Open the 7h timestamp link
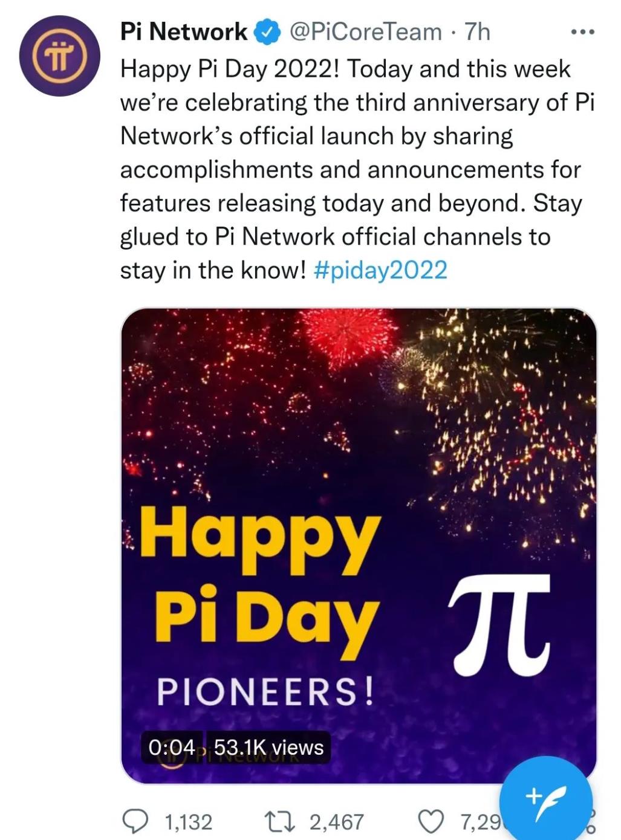621x840 pixels. tap(477, 31)
